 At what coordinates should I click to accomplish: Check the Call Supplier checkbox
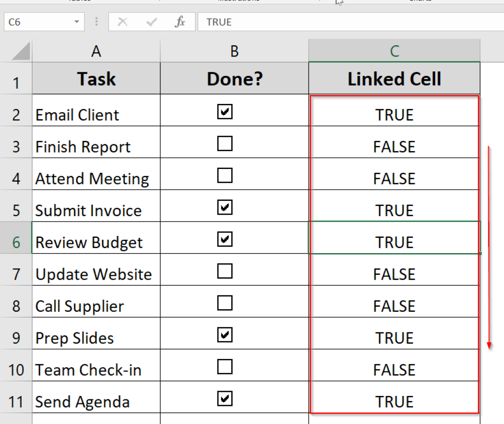click(x=224, y=303)
